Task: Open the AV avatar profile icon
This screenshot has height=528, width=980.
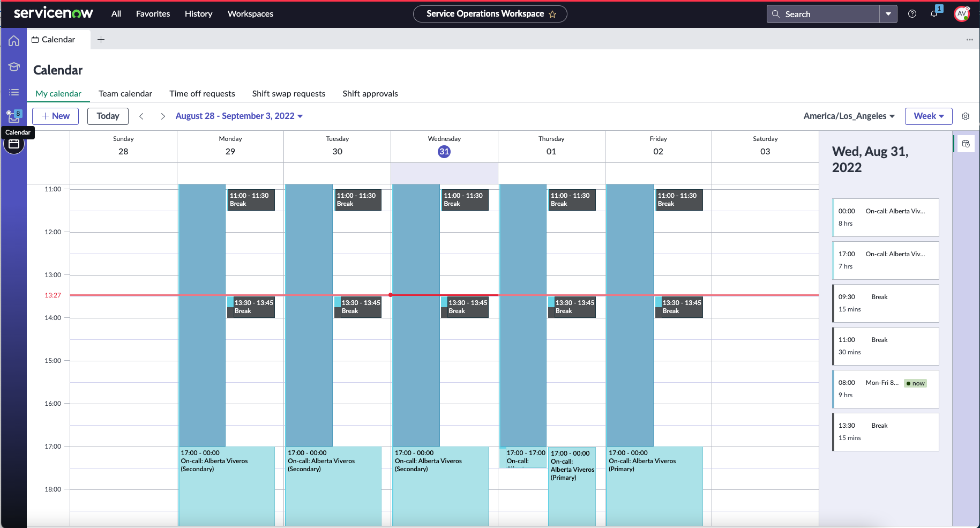Action: pos(962,13)
